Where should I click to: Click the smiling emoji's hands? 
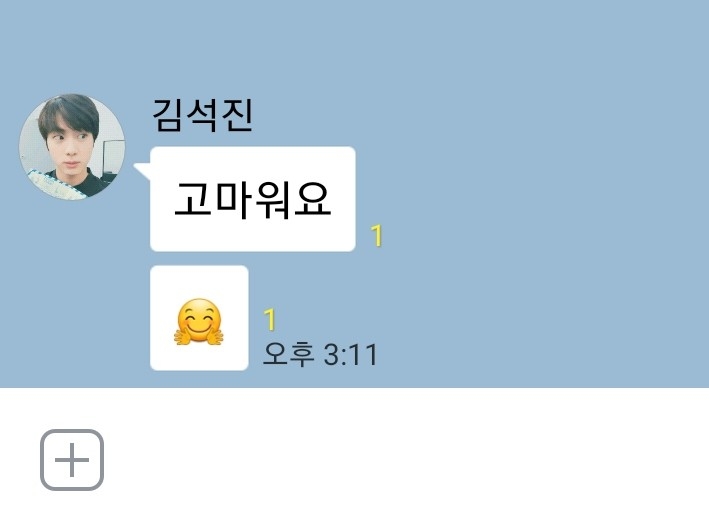(199, 337)
